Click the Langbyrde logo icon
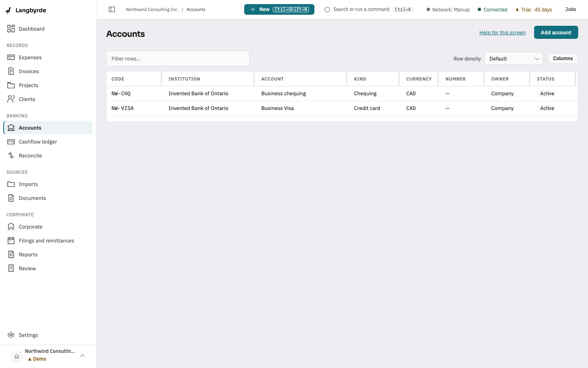The width and height of the screenshot is (588, 368). (x=9, y=10)
